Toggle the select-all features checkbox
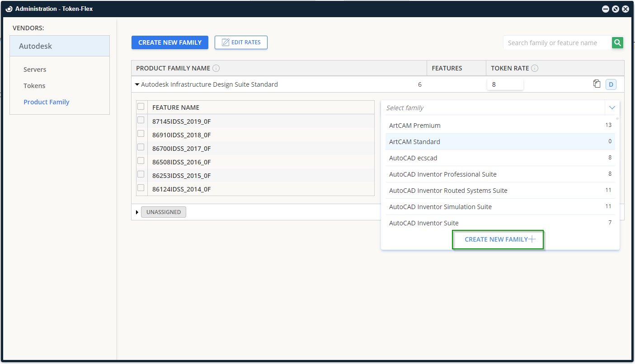 141,107
